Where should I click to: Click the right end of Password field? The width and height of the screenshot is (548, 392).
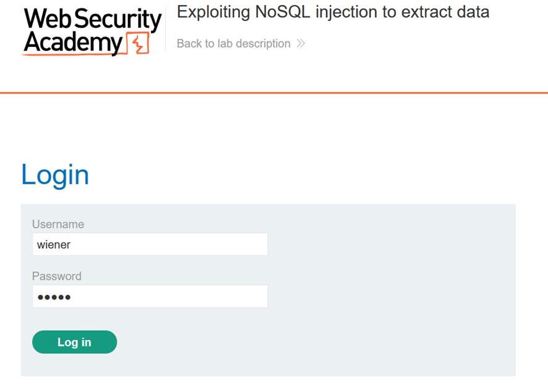point(259,296)
